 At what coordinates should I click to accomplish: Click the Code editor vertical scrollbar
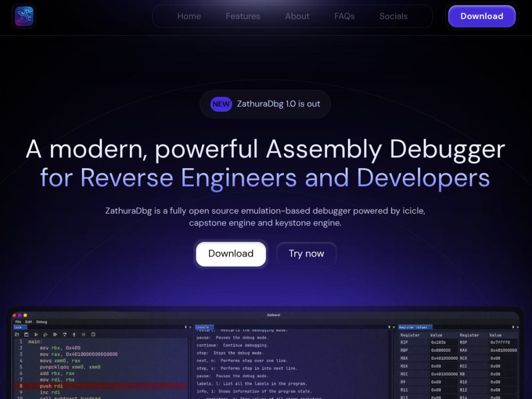tap(189, 369)
